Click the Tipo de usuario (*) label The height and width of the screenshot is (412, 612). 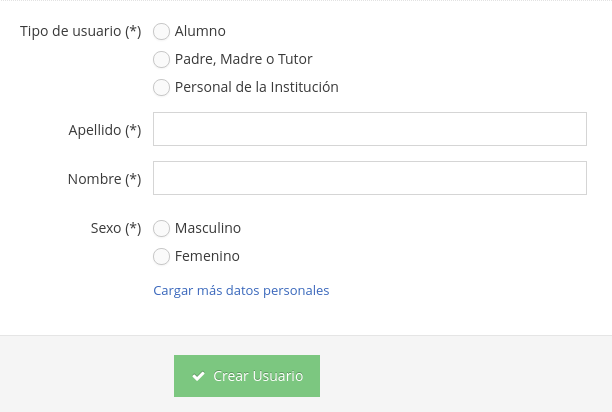tap(80, 31)
